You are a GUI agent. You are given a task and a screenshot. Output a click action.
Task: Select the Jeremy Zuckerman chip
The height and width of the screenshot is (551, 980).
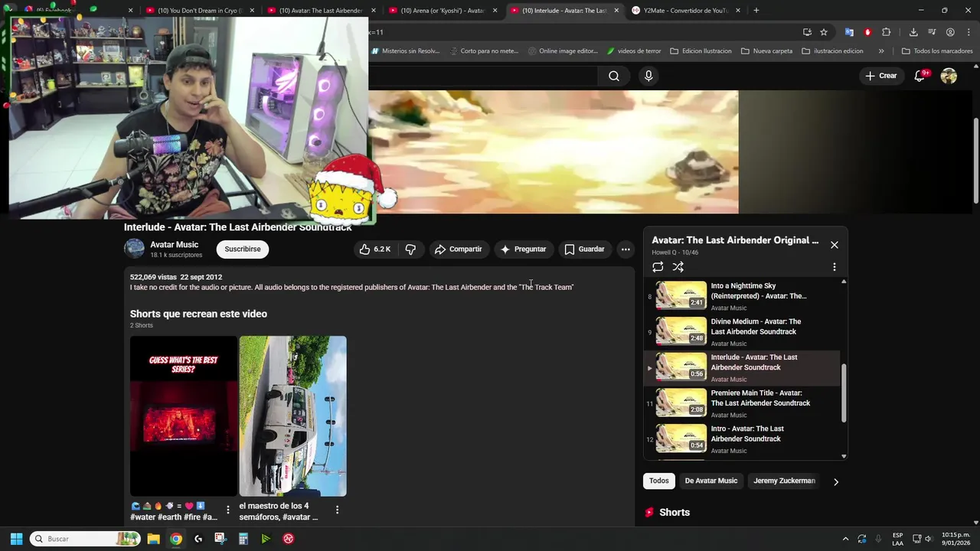point(784,481)
